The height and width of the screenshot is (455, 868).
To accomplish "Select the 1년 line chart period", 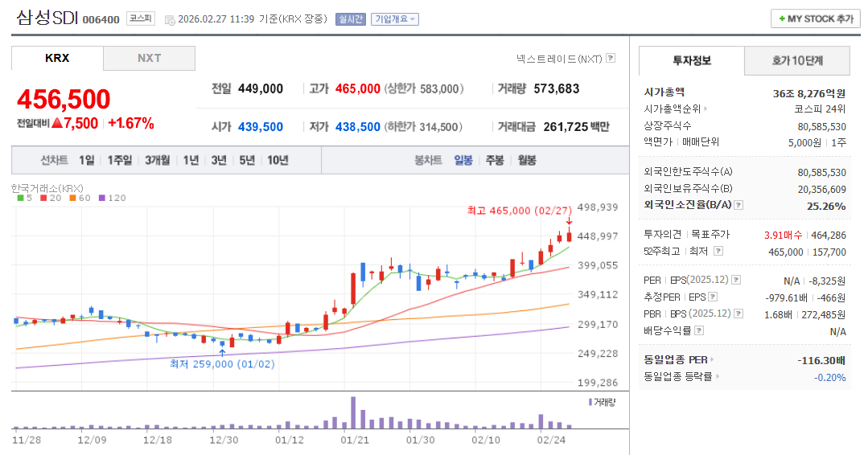I will coord(191,160).
